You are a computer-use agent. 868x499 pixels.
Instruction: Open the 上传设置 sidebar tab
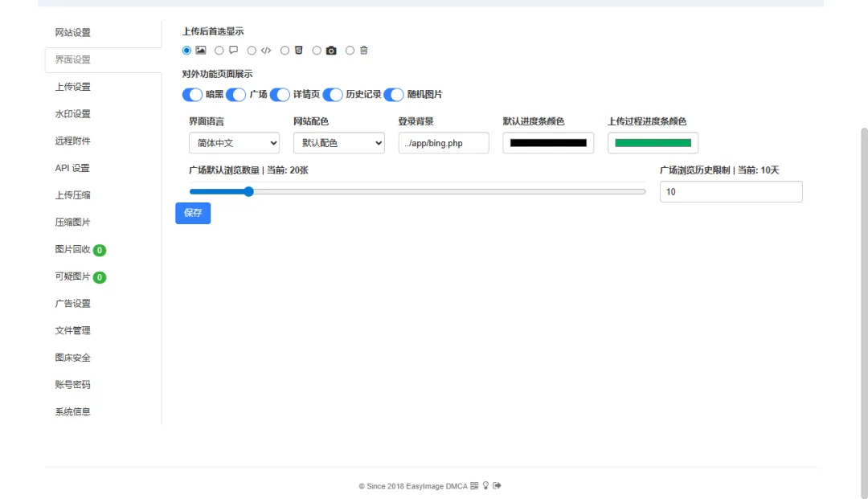click(73, 87)
